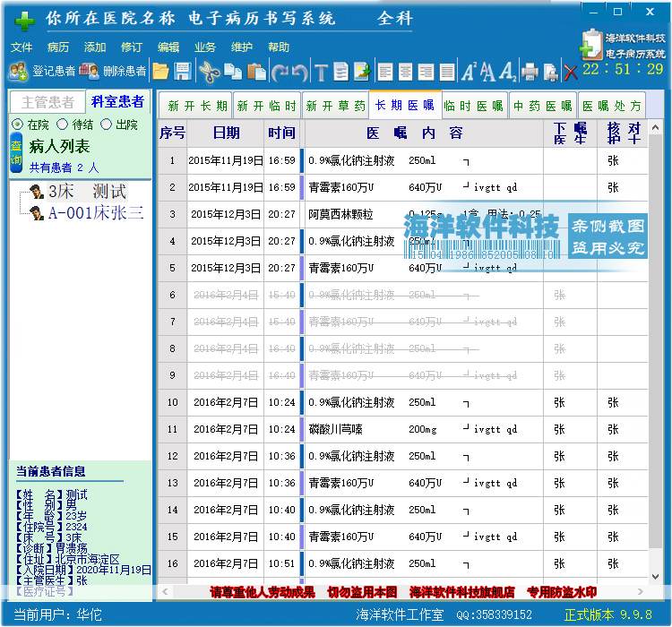Click the 日期 column header
Viewport: 672px width, 627px height.
point(226,133)
